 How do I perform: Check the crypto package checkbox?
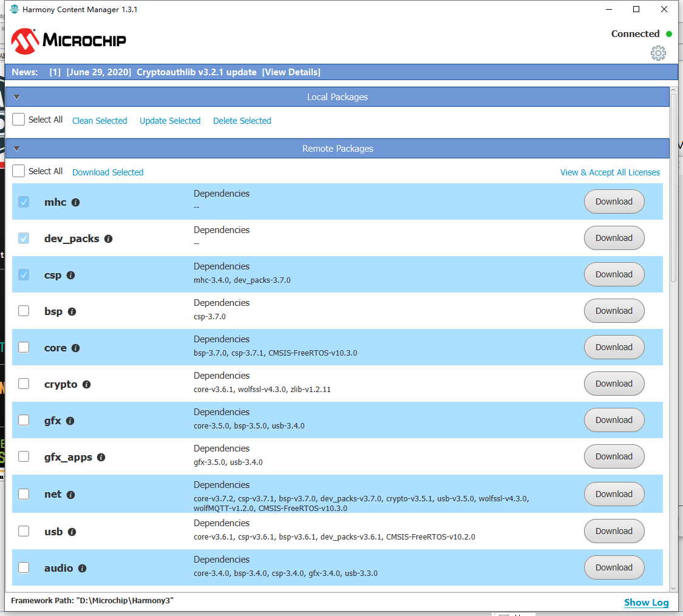tap(24, 384)
